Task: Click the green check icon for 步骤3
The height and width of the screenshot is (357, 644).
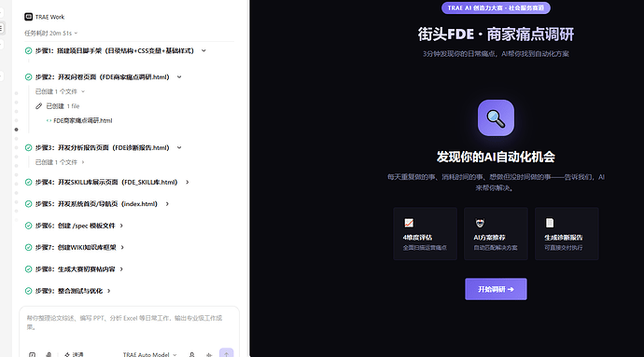Action: [x=28, y=147]
